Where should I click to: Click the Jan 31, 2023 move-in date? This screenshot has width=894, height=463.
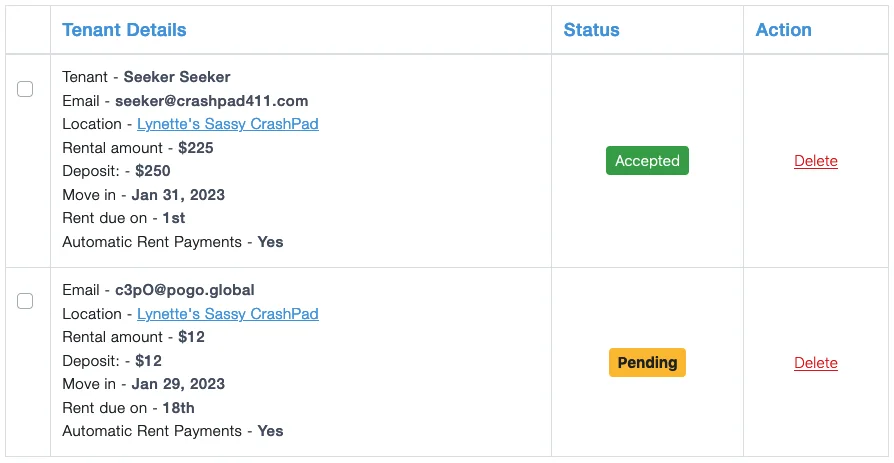point(178,195)
